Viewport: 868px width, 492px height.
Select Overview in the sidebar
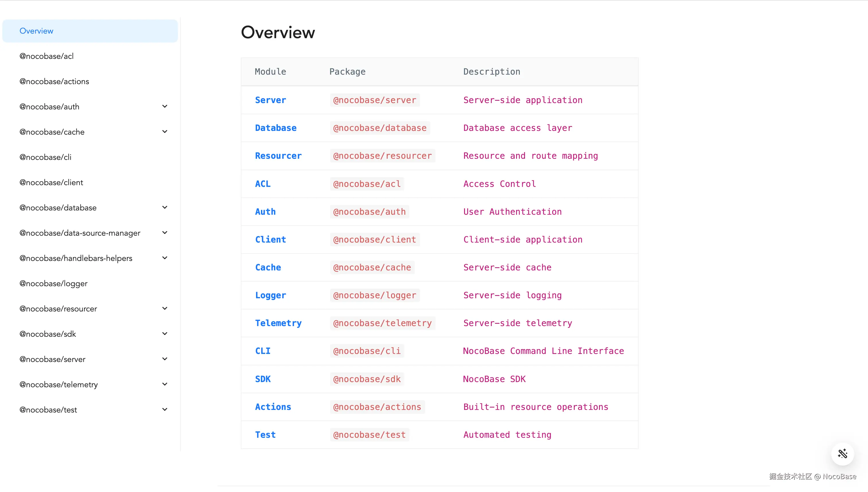click(36, 31)
